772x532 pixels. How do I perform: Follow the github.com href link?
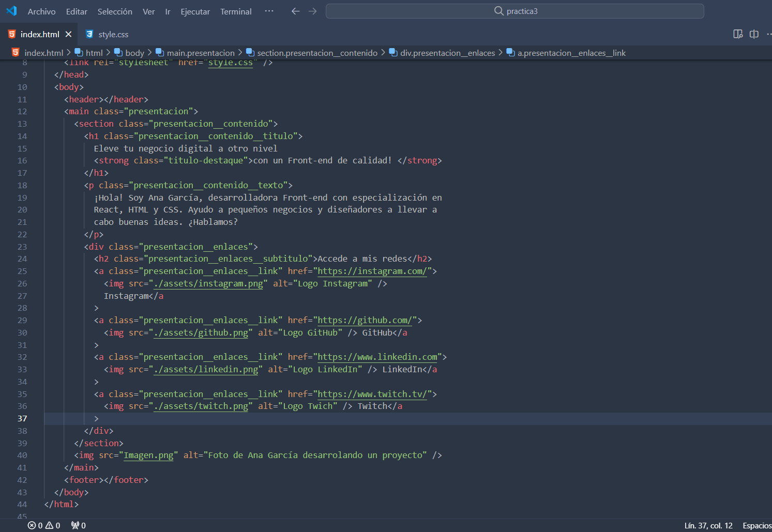click(365, 320)
